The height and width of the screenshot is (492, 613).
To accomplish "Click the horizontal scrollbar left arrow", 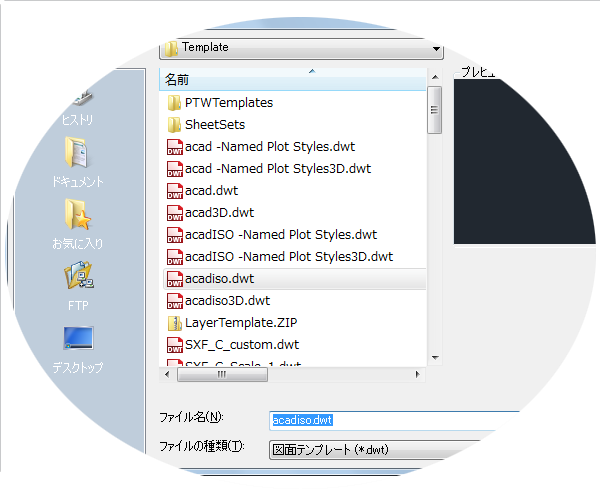I will click(167, 375).
